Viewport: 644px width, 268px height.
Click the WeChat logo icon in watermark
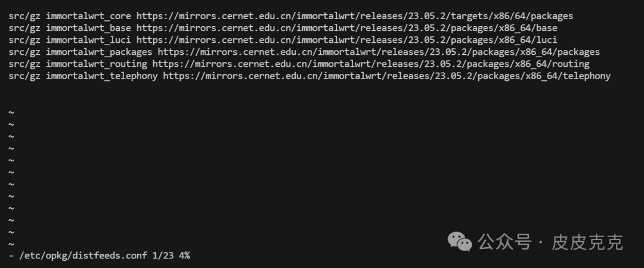pos(460,242)
